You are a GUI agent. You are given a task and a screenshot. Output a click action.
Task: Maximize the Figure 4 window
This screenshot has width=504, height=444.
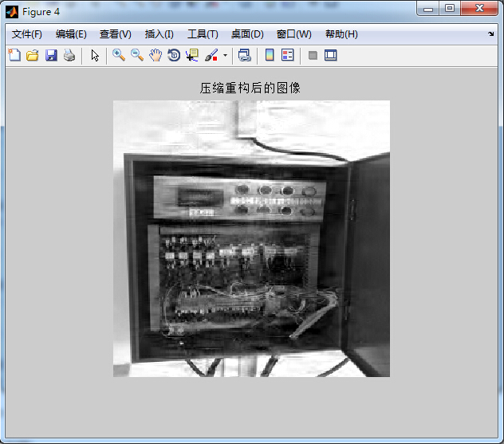tap(450, 9)
